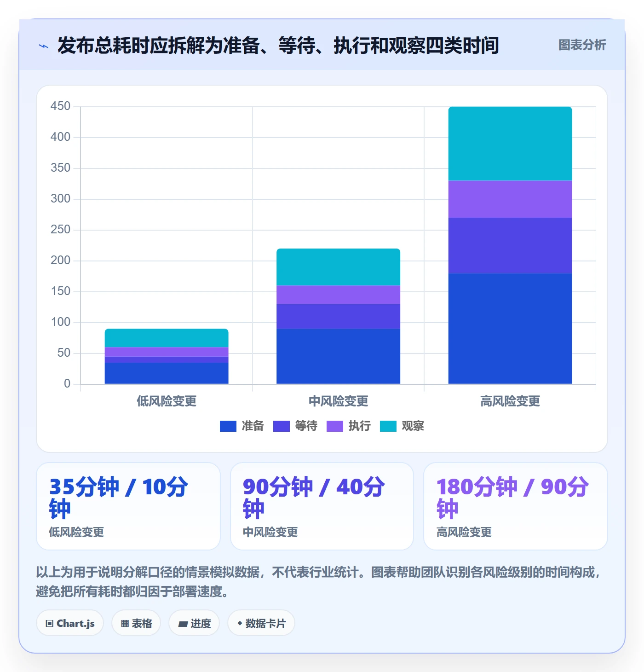644x672 pixels.
Task: Click the 高风险变更 准备 blue bar segment
Action: [510, 329]
